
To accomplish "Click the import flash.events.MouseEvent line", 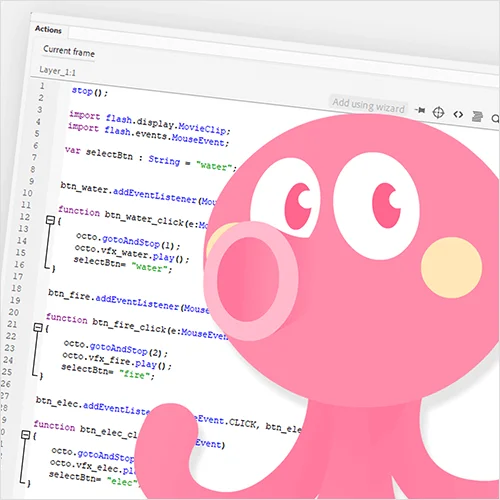I will tap(148, 135).
